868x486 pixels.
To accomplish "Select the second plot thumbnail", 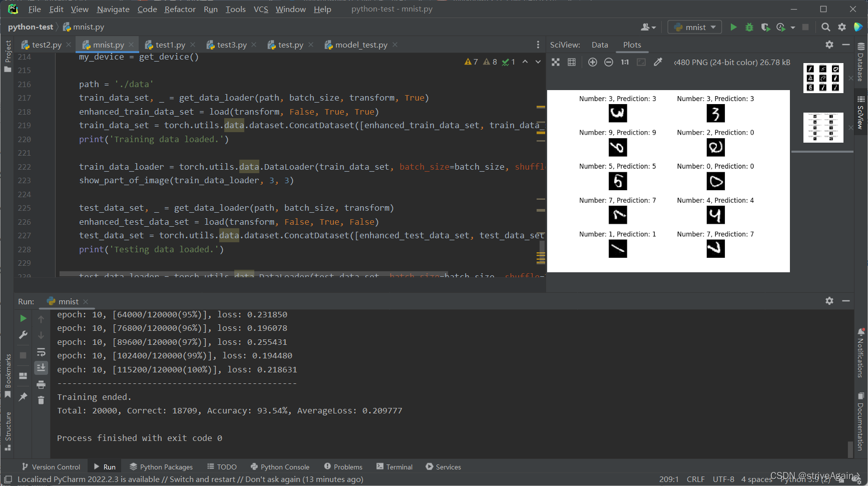I will pyautogui.click(x=823, y=127).
